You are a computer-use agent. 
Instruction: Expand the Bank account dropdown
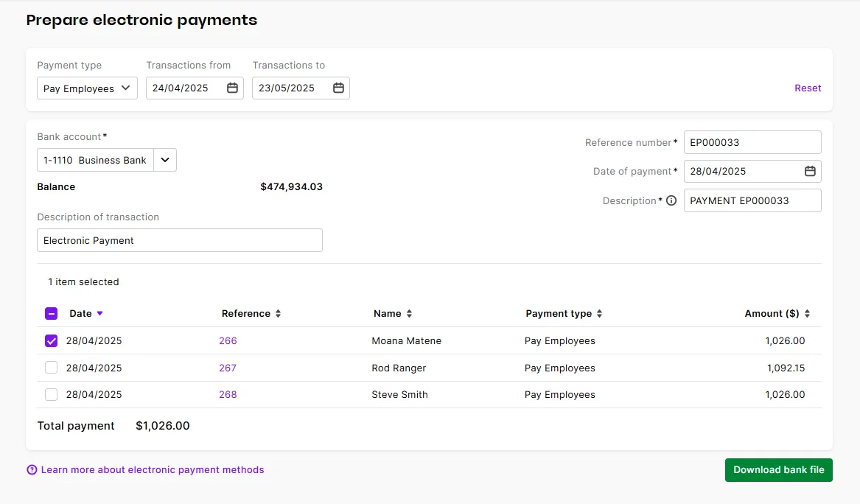[x=164, y=160]
